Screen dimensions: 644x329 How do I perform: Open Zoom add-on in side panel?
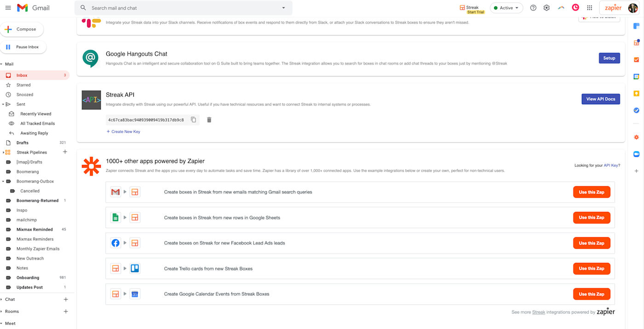click(x=637, y=154)
